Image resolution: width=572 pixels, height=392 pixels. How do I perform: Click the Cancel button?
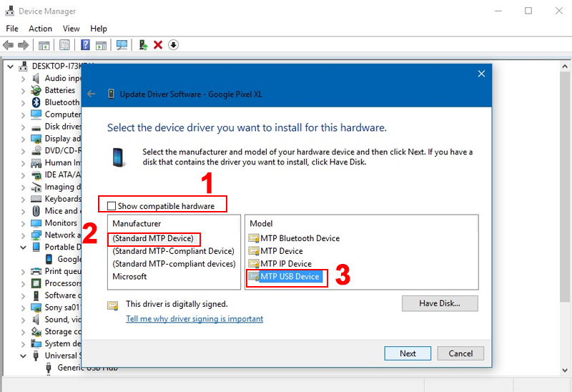click(x=460, y=353)
